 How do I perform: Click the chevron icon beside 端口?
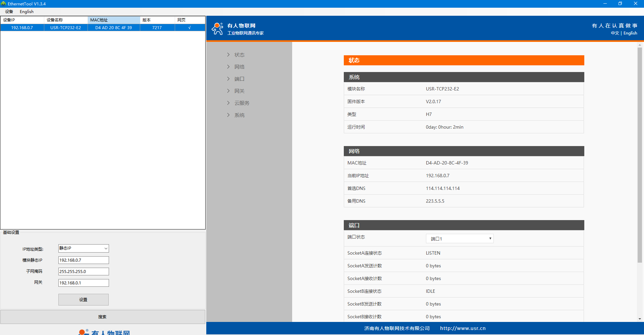(228, 79)
